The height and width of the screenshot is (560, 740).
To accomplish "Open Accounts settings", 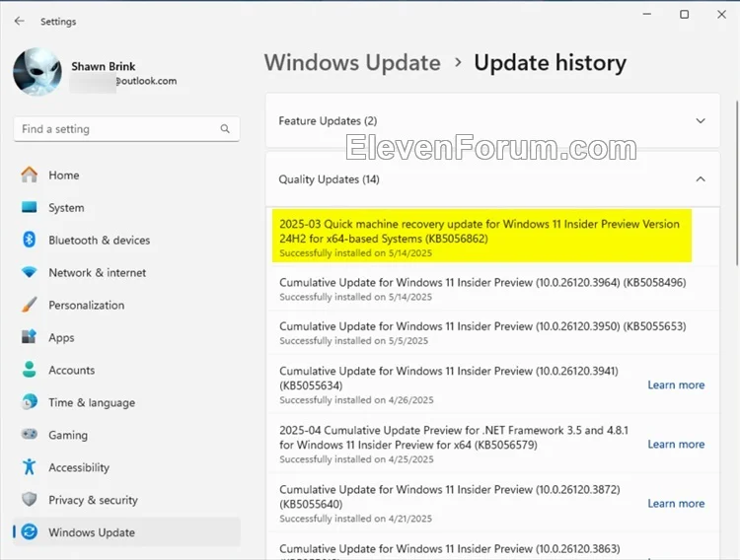I will 126,370.
